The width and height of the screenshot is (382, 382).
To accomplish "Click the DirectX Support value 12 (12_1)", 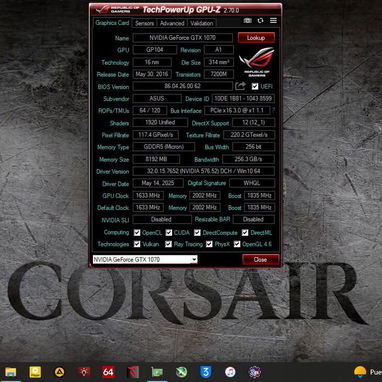I will 253,123.
